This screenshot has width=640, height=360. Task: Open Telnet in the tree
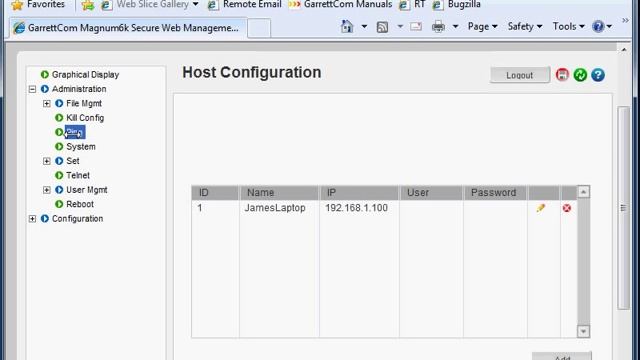click(78, 176)
